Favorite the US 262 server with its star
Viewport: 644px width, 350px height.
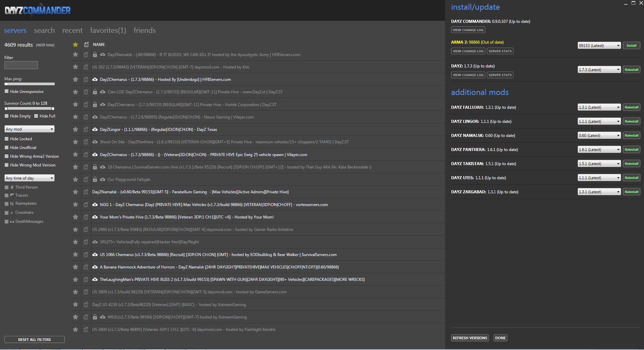(x=75, y=67)
